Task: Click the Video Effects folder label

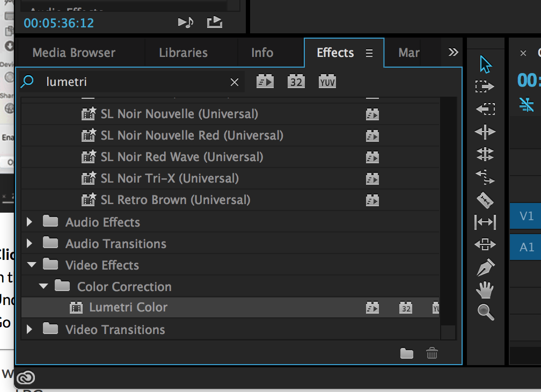Action: click(102, 265)
